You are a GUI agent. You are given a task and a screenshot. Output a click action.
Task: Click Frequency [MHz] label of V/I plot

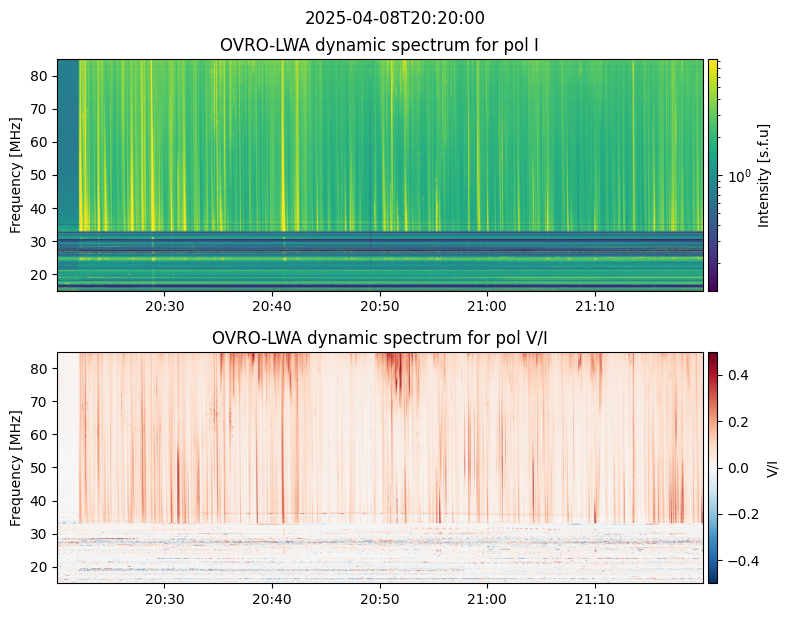[17, 467]
